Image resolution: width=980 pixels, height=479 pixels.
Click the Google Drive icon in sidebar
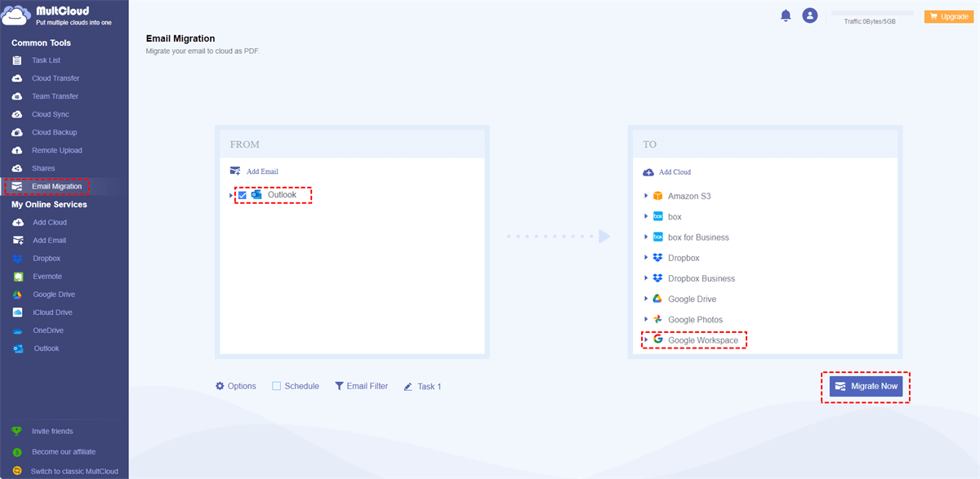tap(17, 295)
